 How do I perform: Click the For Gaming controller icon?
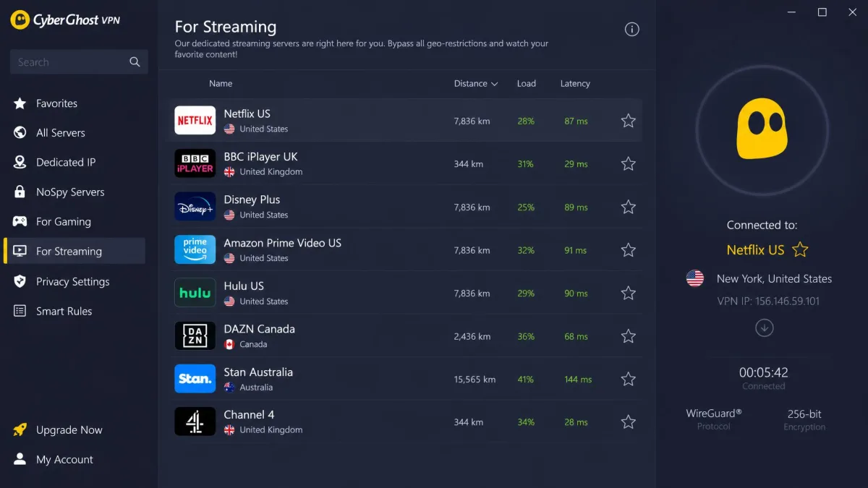(20, 222)
